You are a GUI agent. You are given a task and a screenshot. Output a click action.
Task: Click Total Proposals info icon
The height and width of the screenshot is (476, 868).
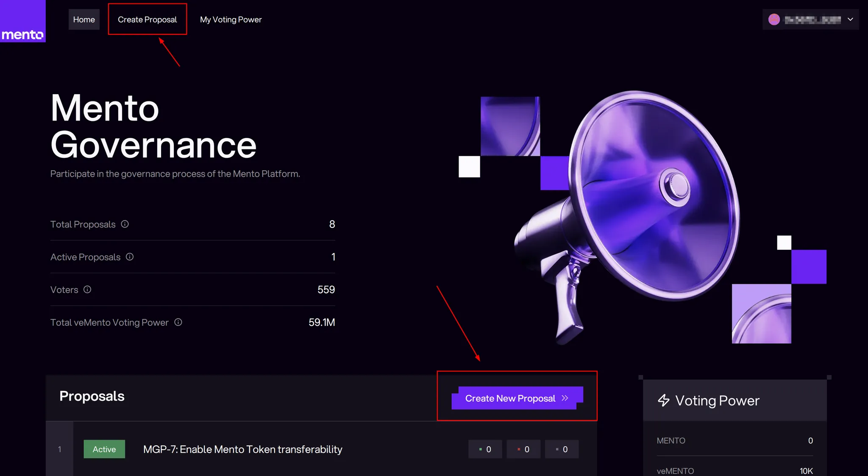pyautogui.click(x=125, y=224)
